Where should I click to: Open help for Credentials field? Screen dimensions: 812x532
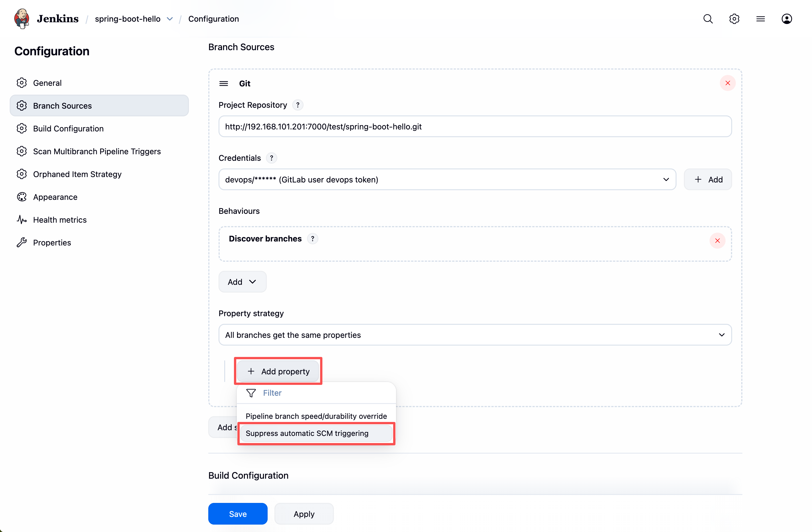click(272, 158)
